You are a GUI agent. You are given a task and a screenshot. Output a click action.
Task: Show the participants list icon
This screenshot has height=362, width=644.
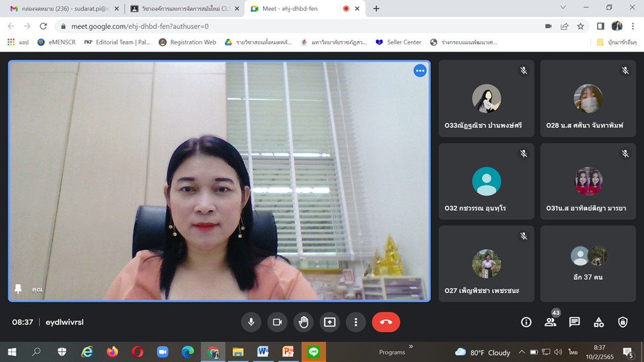click(x=550, y=322)
